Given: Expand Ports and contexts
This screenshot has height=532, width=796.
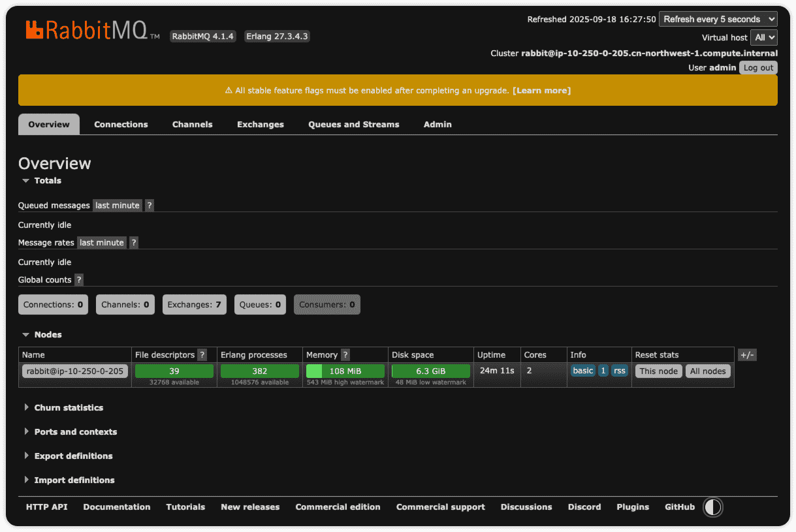Looking at the screenshot, I should pyautogui.click(x=71, y=432).
